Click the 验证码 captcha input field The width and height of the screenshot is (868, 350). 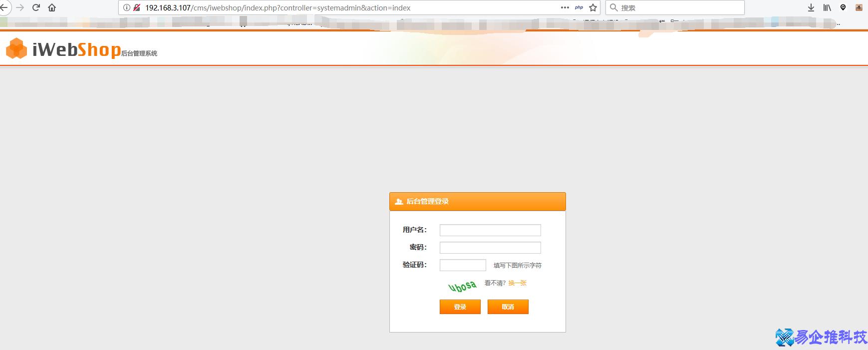click(x=463, y=265)
